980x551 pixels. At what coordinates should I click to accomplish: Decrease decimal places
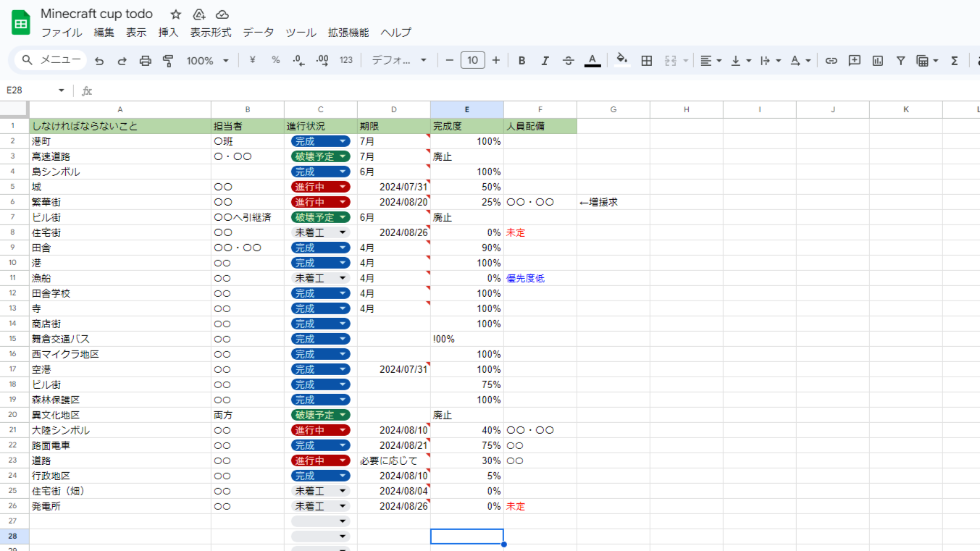(x=298, y=60)
